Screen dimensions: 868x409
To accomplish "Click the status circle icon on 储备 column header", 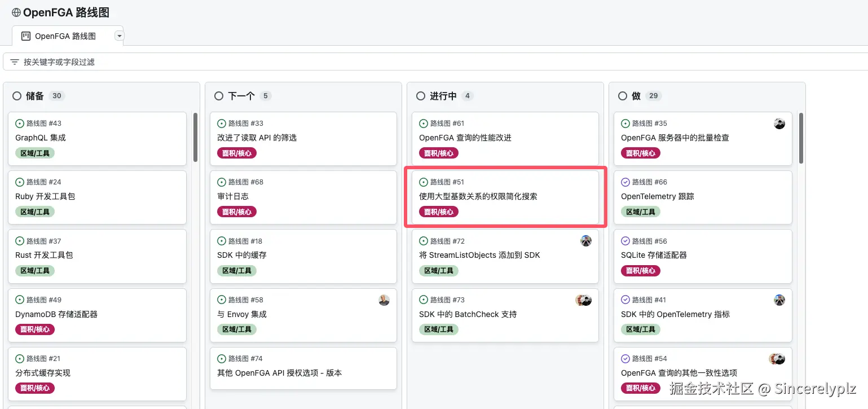I will (x=17, y=95).
